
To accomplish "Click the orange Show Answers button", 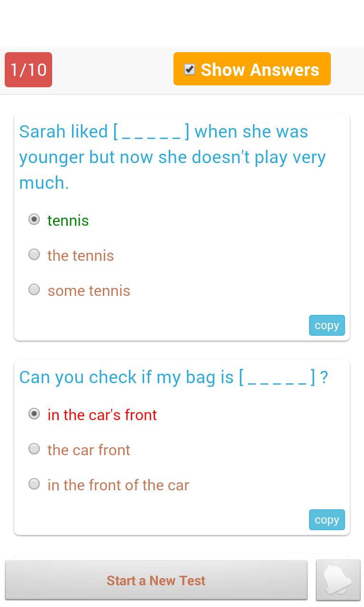I will (252, 69).
